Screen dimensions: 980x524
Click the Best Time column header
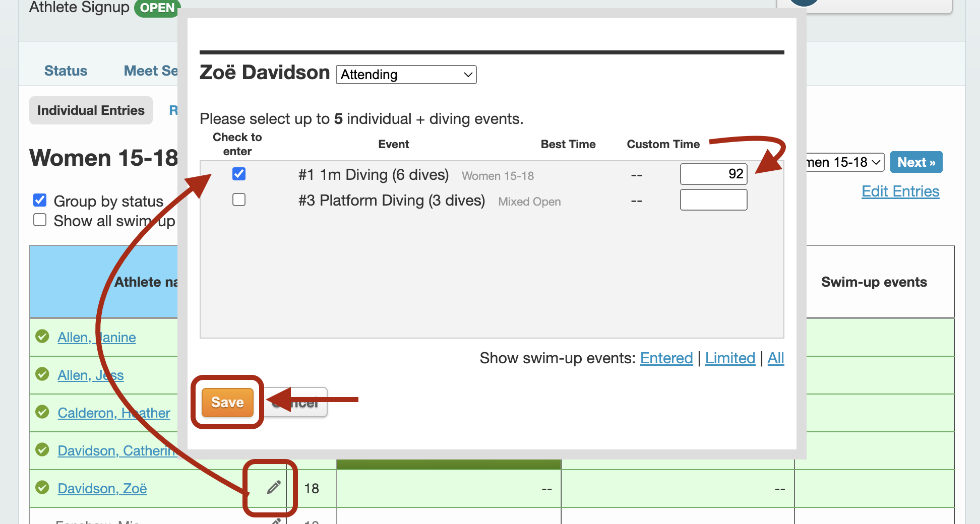coord(568,144)
